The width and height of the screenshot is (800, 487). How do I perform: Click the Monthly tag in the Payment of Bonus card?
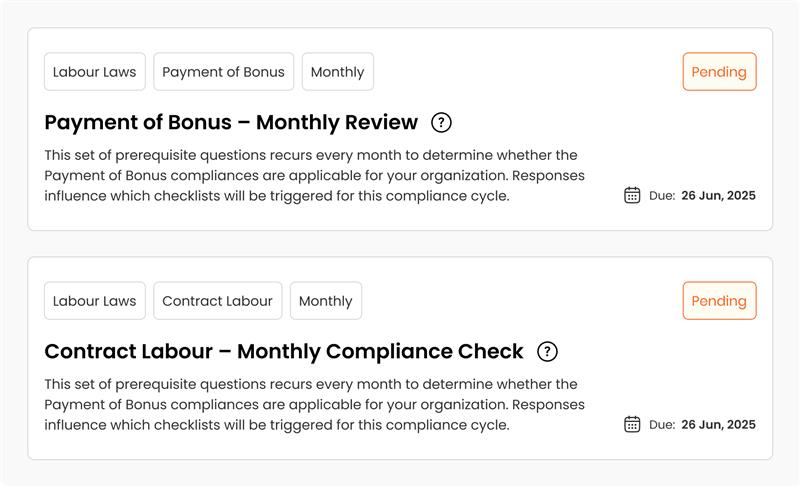pyautogui.click(x=338, y=72)
